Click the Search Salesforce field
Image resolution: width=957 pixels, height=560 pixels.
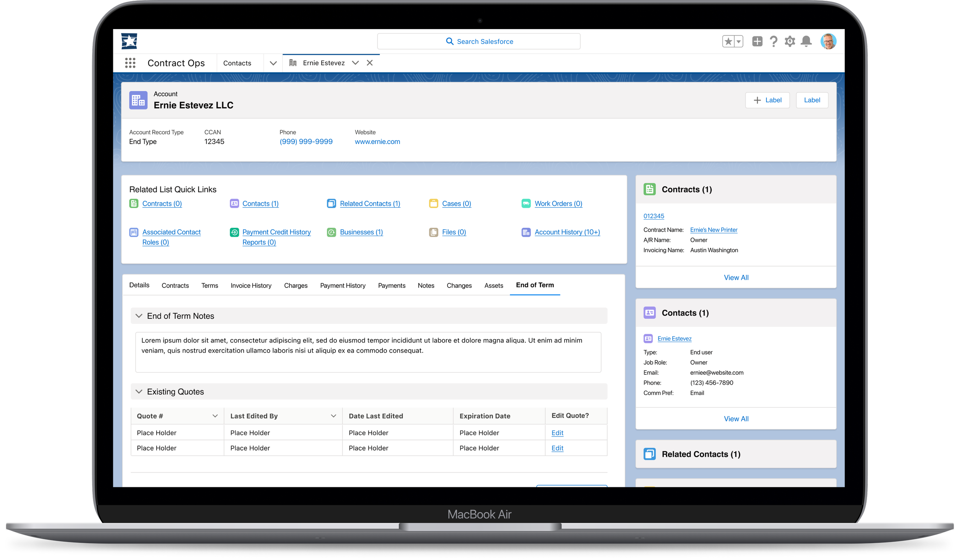[x=478, y=41]
